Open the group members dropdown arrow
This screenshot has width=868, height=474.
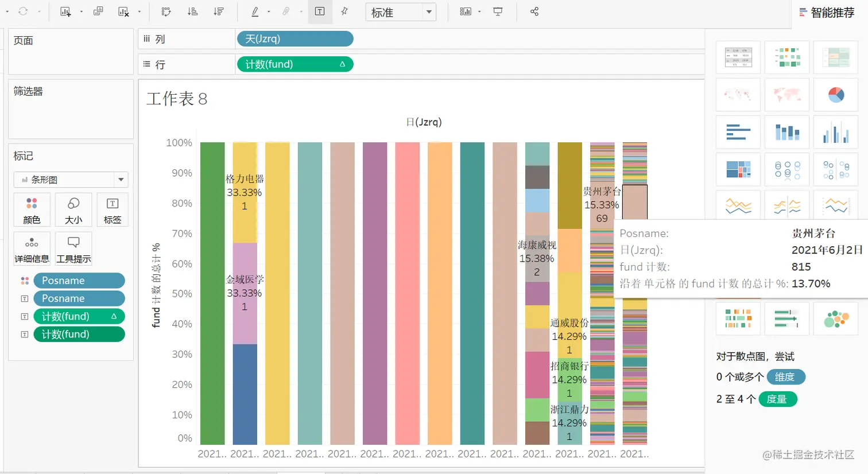point(301,11)
